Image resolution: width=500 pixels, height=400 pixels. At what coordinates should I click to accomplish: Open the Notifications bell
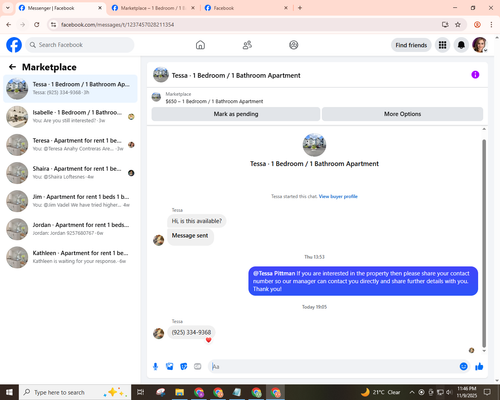click(461, 45)
